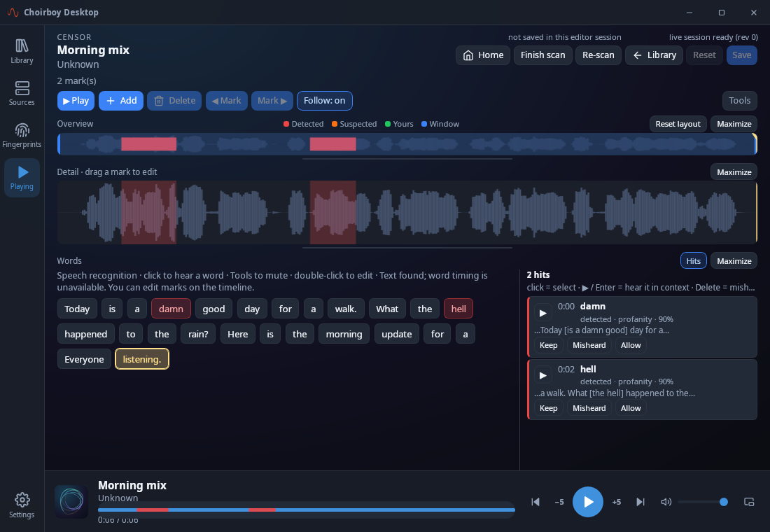This screenshot has width=770, height=532.
Task: Skip forward five seconds with +5
Action: coord(616,501)
